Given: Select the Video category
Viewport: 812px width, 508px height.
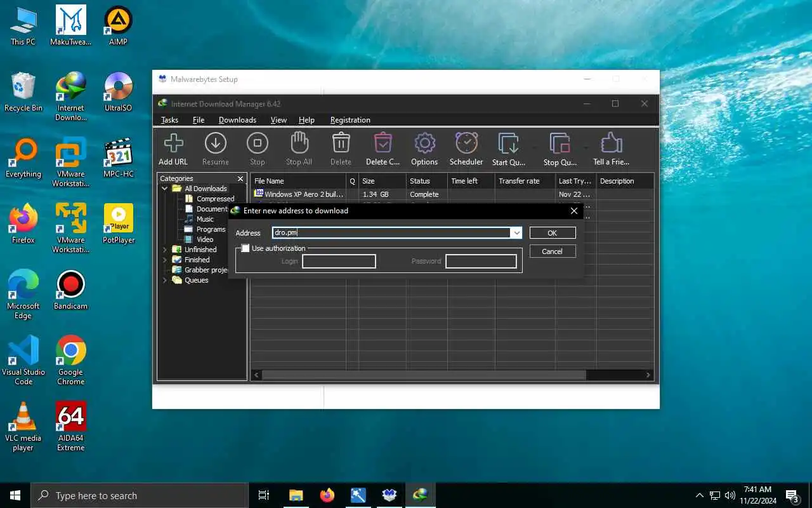Looking at the screenshot, I should click(199, 239).
